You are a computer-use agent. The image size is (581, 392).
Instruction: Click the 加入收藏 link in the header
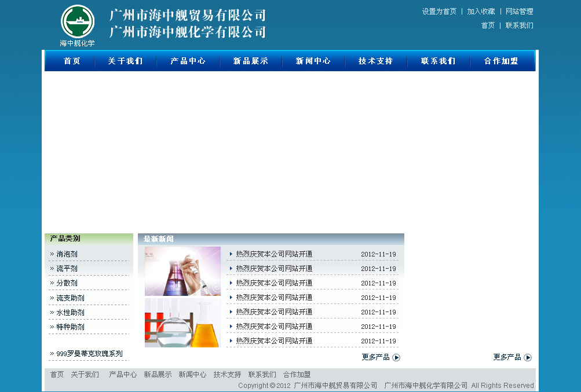coord(481,12)
